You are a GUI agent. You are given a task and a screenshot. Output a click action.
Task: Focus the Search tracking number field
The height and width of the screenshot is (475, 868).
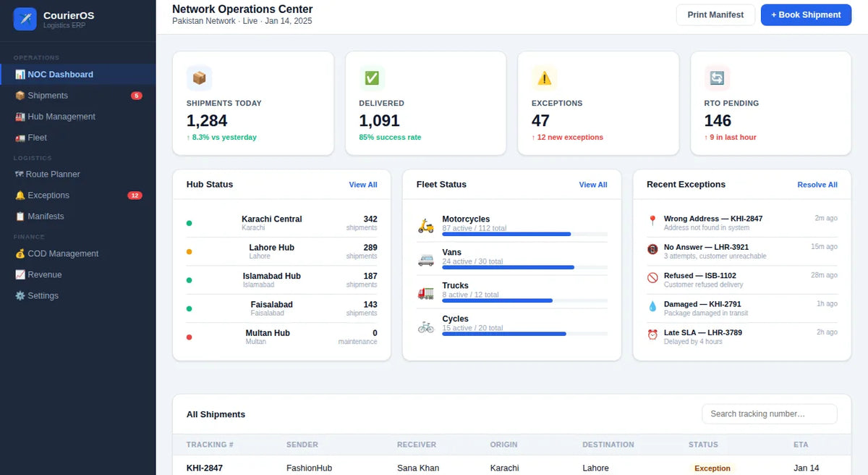(770, 414)
